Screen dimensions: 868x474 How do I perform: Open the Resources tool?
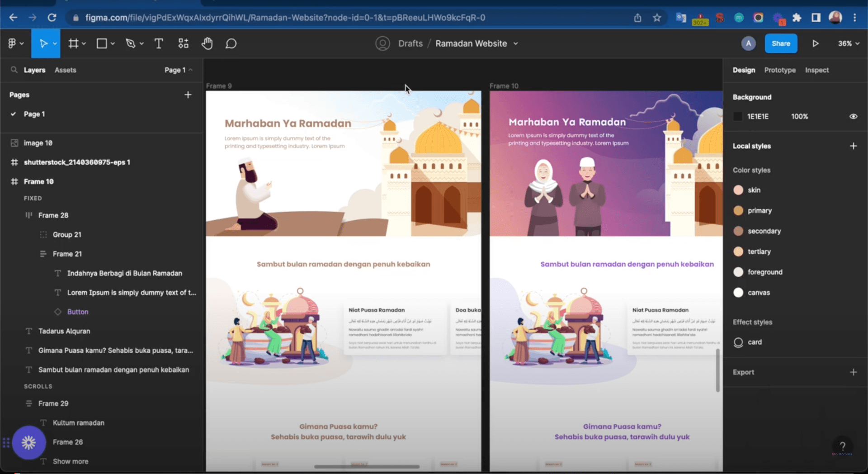click(183, 43)
